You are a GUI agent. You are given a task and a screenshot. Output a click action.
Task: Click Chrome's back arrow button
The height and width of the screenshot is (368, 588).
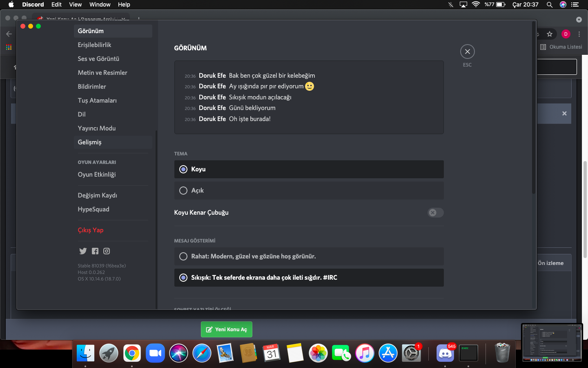click(9, 34)
